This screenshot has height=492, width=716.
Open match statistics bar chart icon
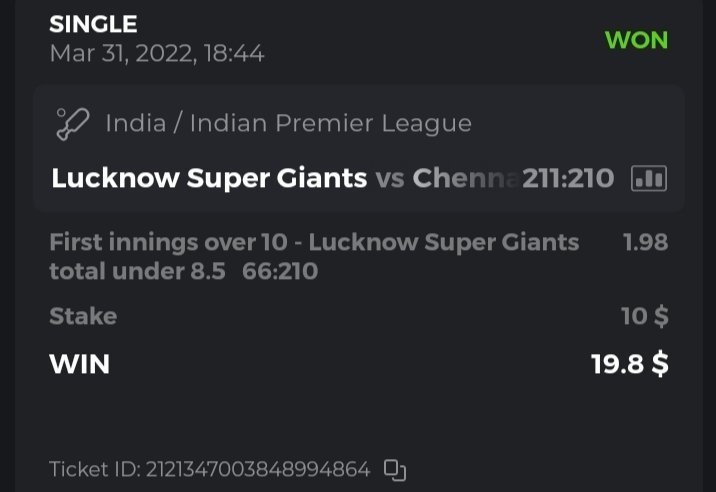pos(649,179)
